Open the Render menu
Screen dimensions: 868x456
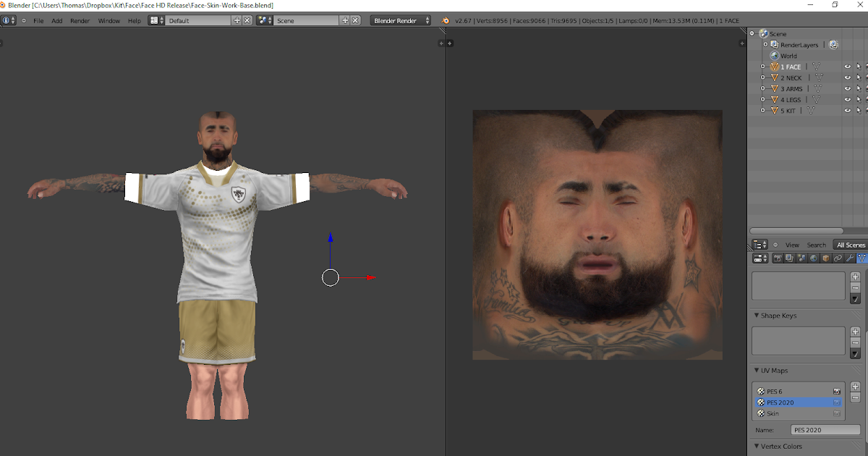pyautogui.click(x=80, y=20)
